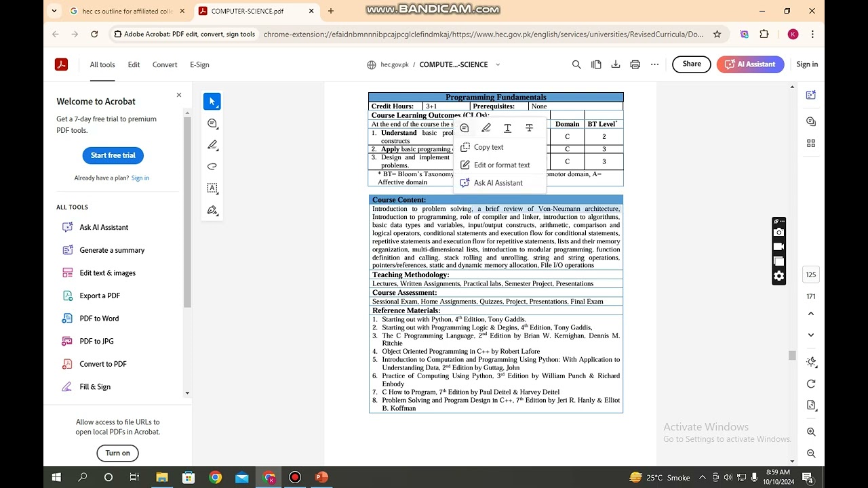Screen dimensions: 868x488
Task: Click Bandicam video record icon
Action: click(x=778, y=247)
